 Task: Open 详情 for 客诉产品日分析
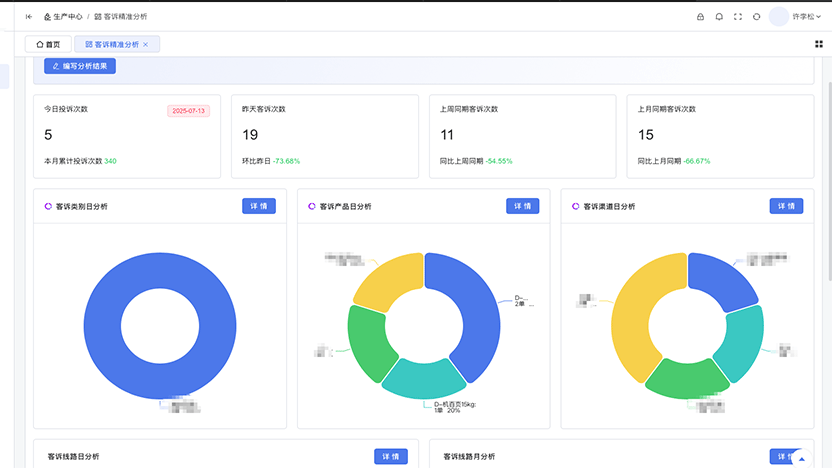point(523,206)
